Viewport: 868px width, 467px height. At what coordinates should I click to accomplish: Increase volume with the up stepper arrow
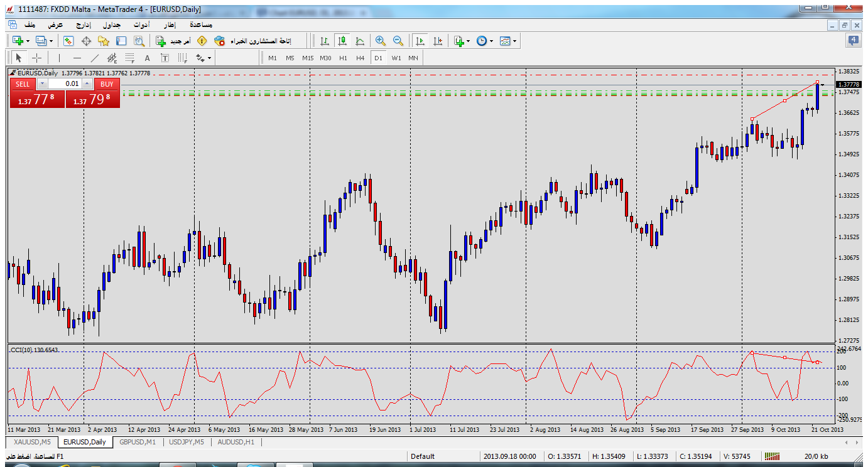click(x=87, y=83)
